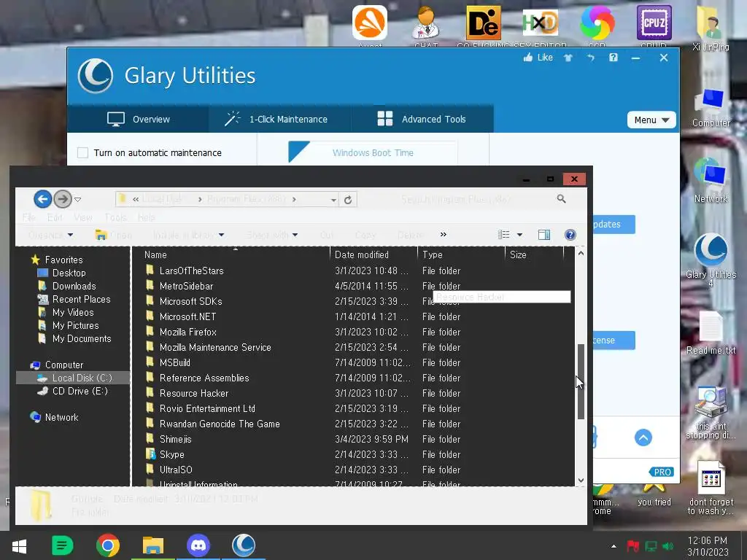Open the skin shirt icon in Glary Utilities

(x=568, y=58)
